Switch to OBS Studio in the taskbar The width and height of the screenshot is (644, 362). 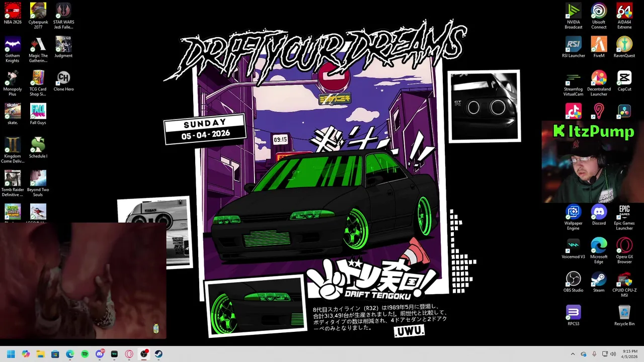pos(144,354)
